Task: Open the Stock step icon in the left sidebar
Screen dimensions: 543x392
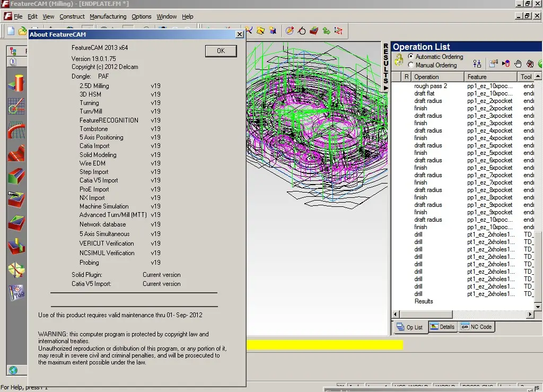Action: (x=16, y=83)
